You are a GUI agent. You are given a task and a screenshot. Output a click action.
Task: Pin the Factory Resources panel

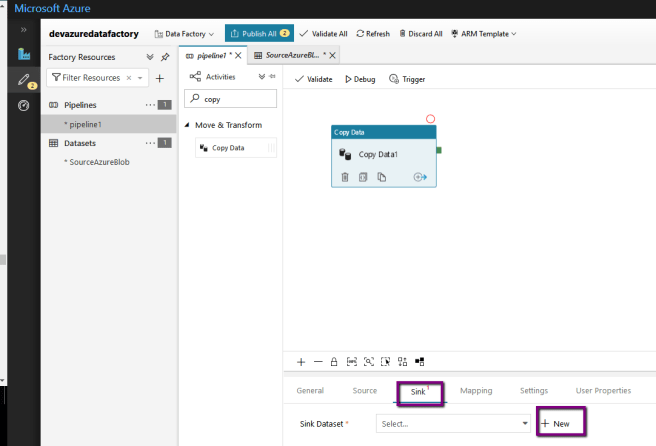pyautogui.click(x=165, y=58)
